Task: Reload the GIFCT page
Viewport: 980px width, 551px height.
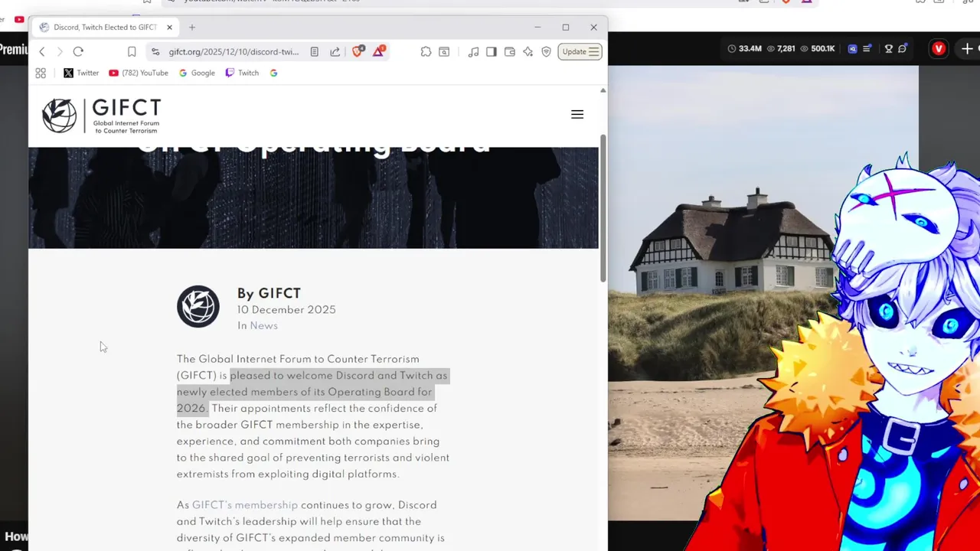Action: [x=78, y=51]
